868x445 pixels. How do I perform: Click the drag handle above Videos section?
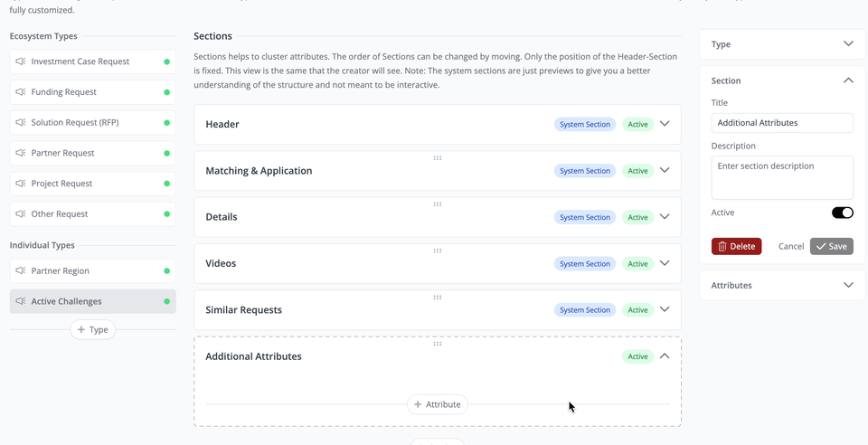pos(438,251)
